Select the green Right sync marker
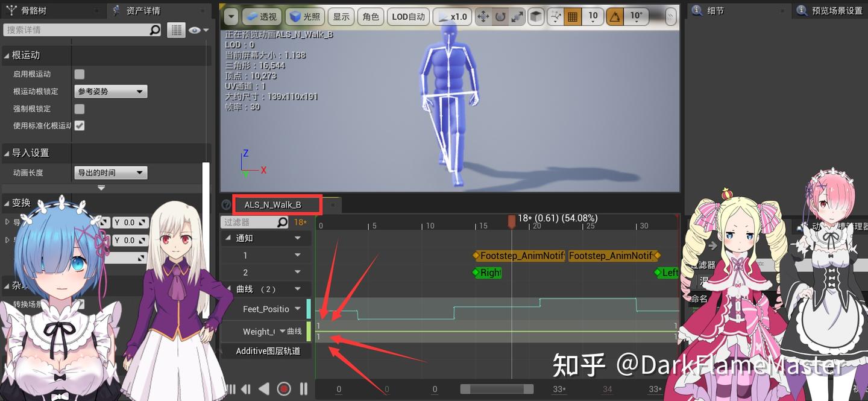Viewport: 868px width, 401px height. point(487,273)
